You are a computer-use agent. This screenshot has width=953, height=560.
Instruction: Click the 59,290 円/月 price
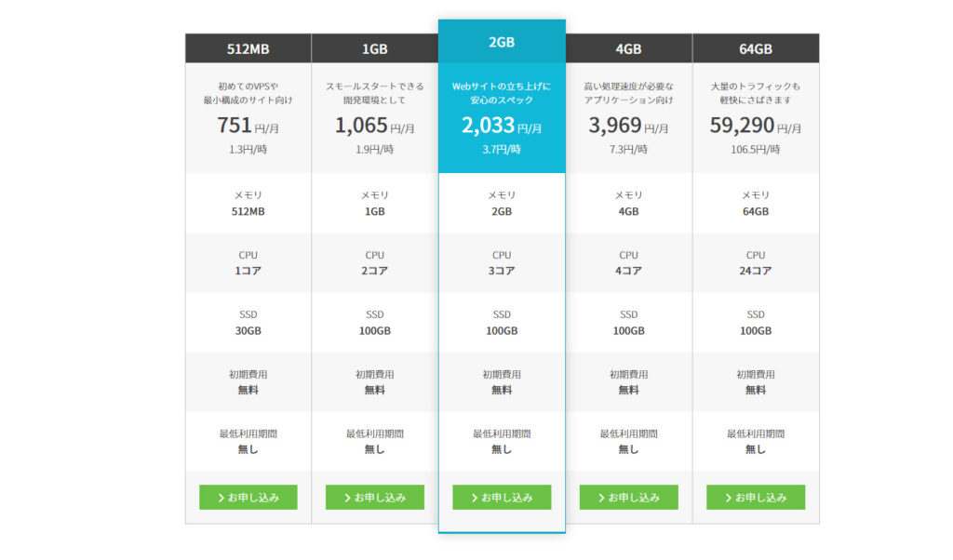coord(756,126)
